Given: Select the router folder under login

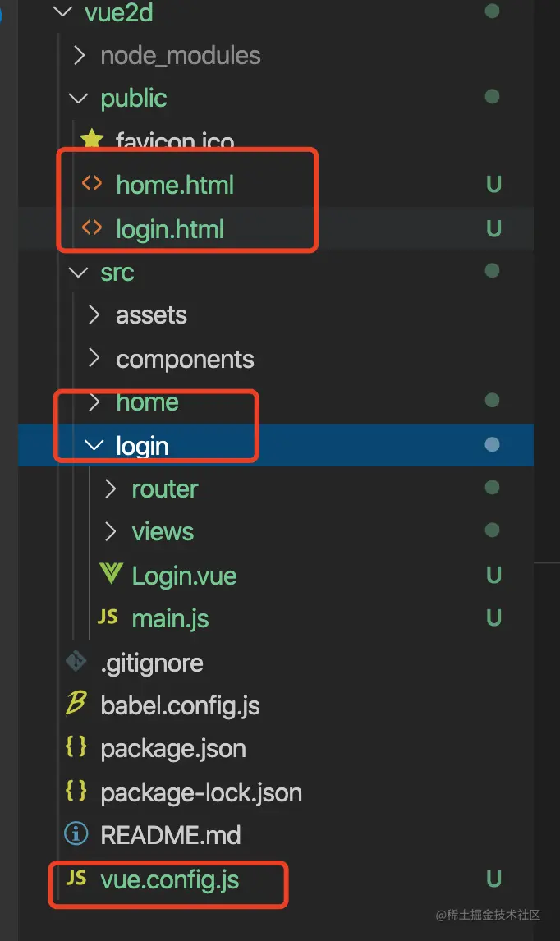Looking at the screenshot, I should click(164, 489).
